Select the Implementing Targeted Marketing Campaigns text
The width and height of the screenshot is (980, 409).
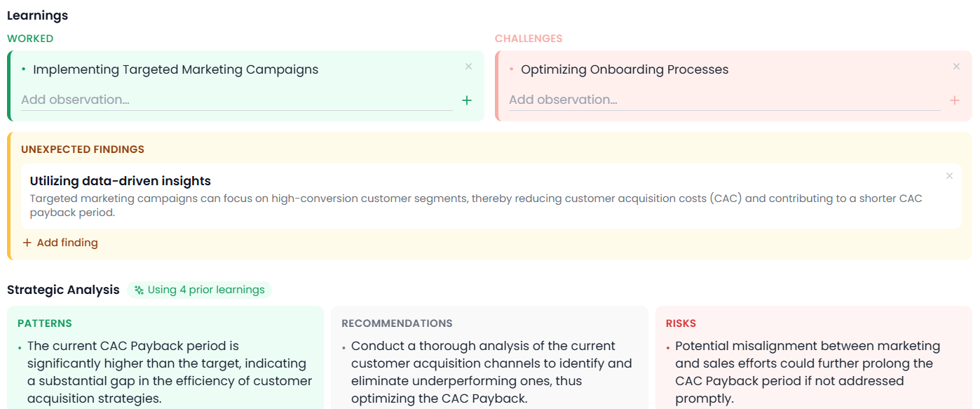point(176,69)
